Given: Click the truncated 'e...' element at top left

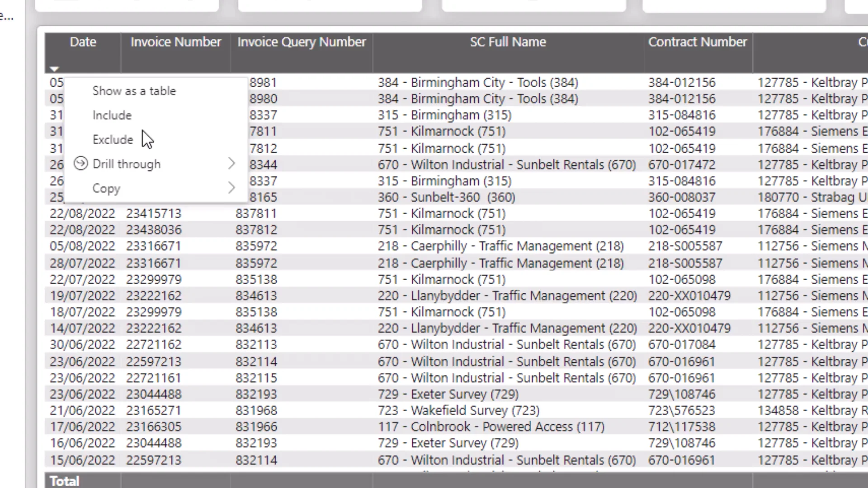Looking at the screenshot, I should 6,16.
